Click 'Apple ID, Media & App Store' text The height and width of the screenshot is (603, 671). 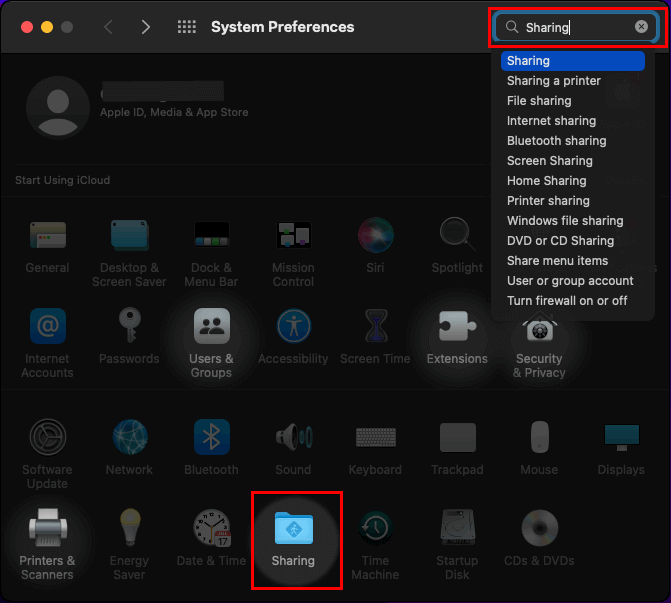[174, 113]
